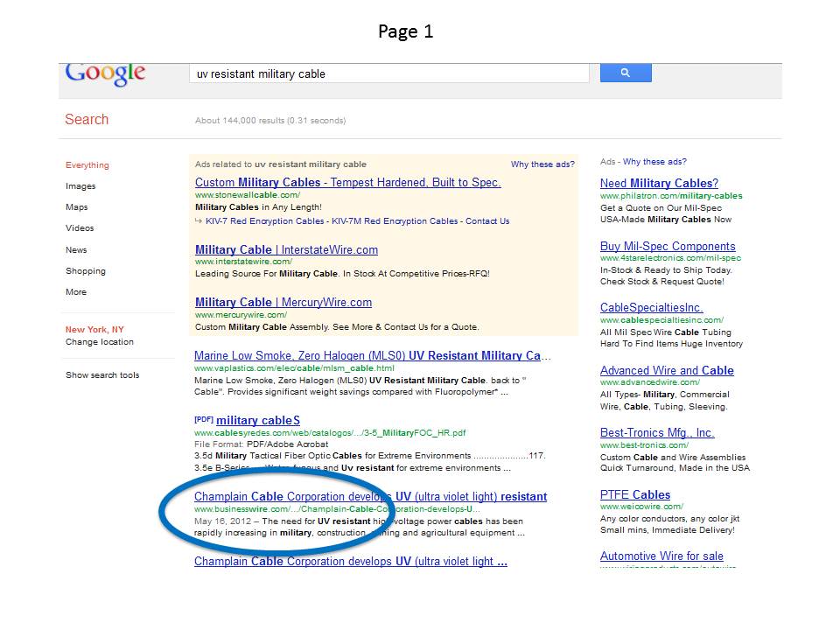Click the [PDF] tag before military cableS
This screenshot has height=630, width=840.
coord(204,419)
